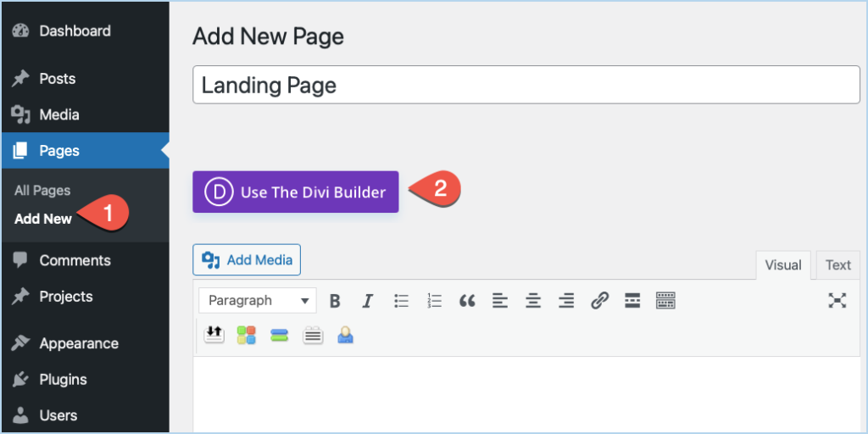
Task: Switch to the Visual editor tab
Action: coord(782,265)
